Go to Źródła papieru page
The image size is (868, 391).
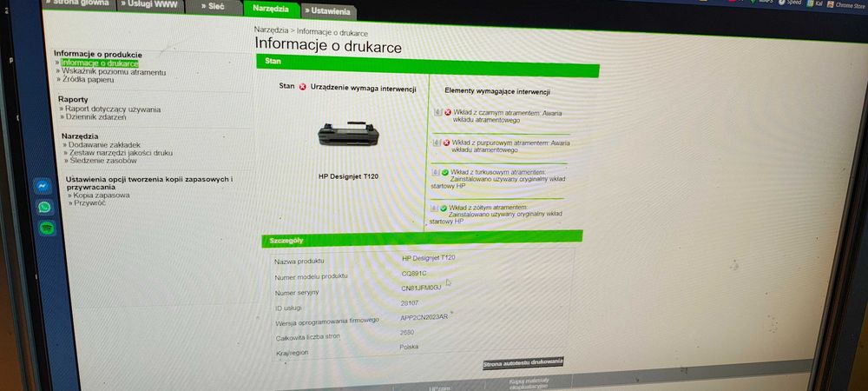tap(89, 80)
